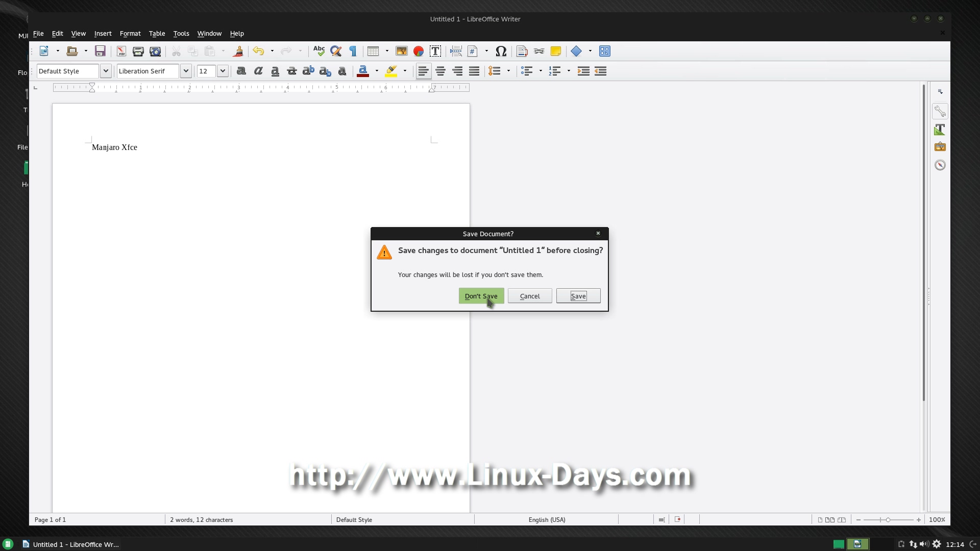Click the Clone Formatting paintbrush icon
The image size is (980, 551).
click(238, 51)
